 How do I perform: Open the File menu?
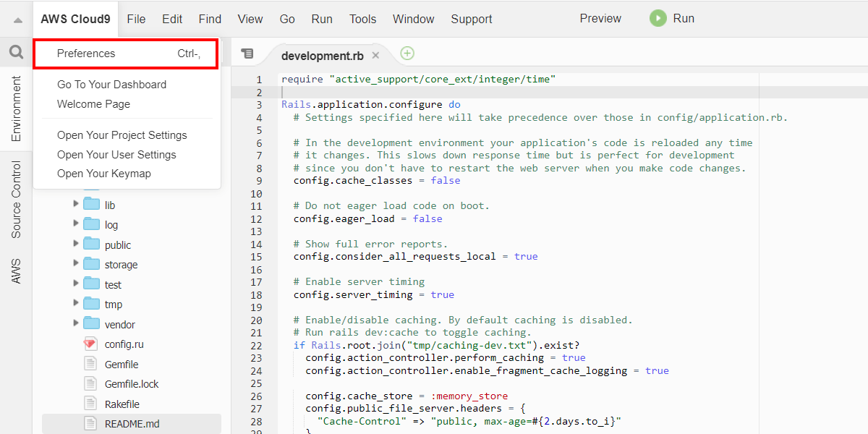pyautogui.click(x=136, y=20)
